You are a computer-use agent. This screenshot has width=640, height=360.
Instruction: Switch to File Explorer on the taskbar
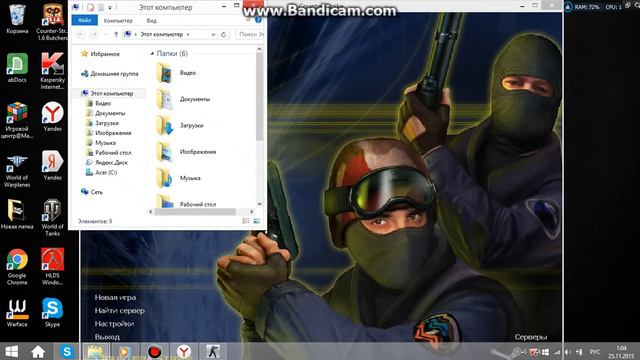click(96, 351)
